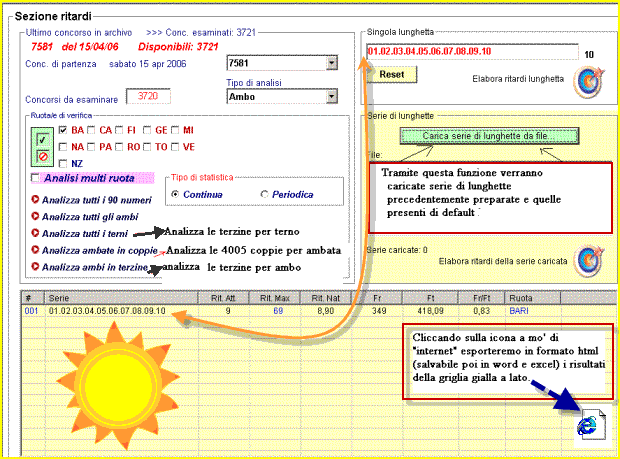Enable the GE wheel checkbox

(147, 130)
